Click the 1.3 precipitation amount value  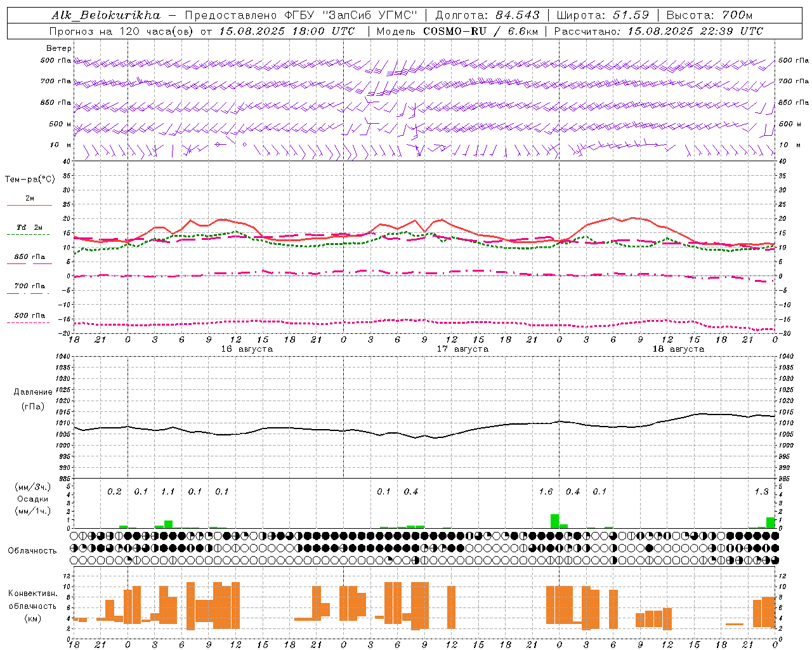pyautogui.click(x=761, y=491)
